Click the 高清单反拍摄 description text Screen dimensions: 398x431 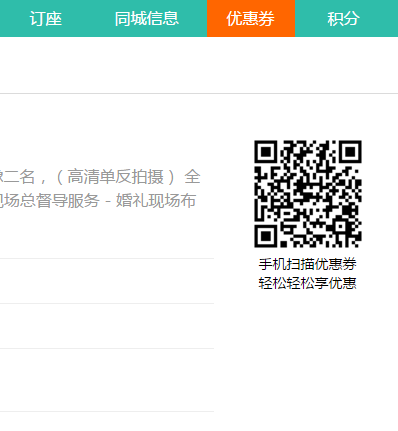tap(115, 177)
